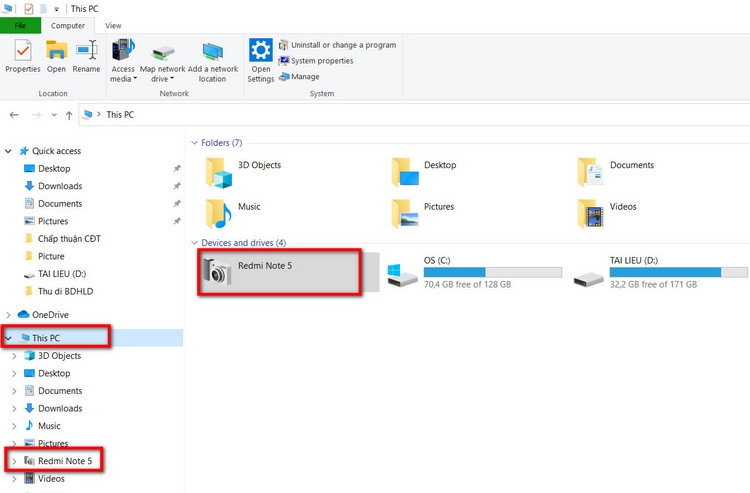Collapse the This PC tree node

pyautogui.click(x=8, y=338)
